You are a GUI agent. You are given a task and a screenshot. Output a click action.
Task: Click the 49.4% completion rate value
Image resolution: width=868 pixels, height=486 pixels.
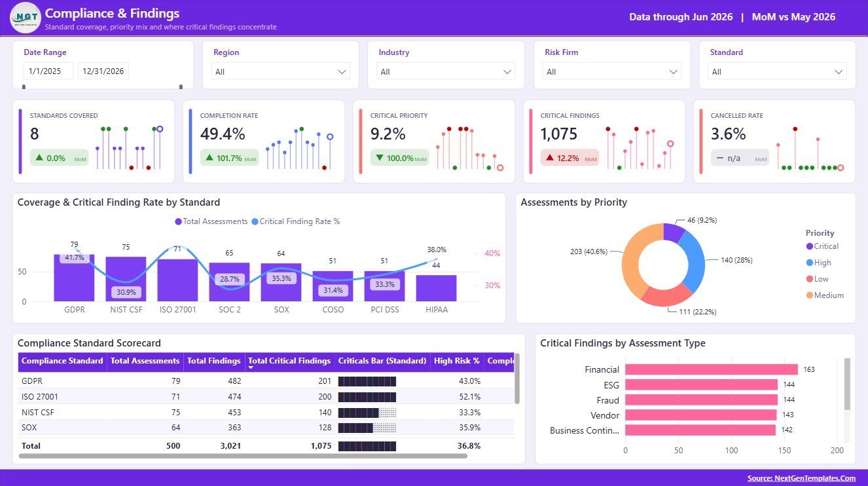(x=223, y=134)
